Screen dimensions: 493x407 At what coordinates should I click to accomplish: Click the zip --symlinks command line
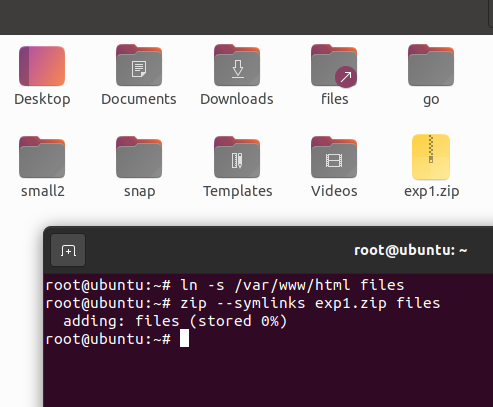click(x=243, y=303)
